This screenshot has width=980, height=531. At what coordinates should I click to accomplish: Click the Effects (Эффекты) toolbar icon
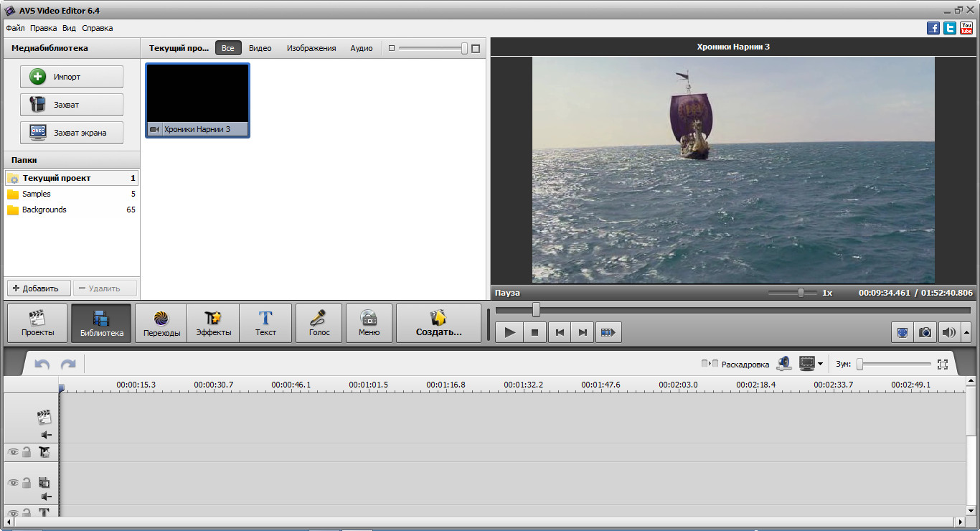tap(213, 324)
